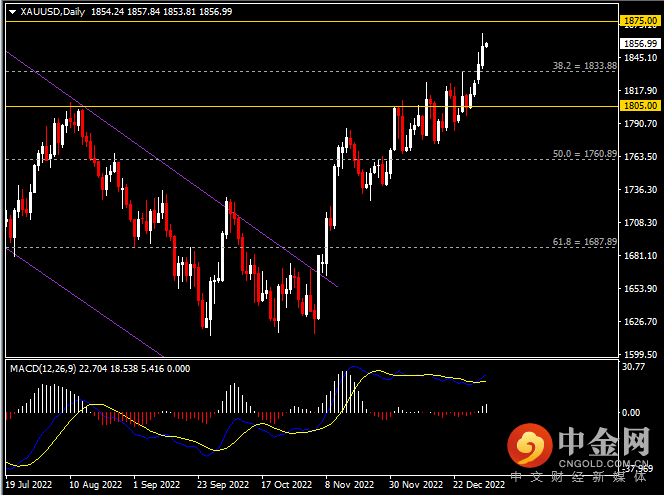
Task: Click the 30 Nov 2022 date marker
Action: point(414,485)
